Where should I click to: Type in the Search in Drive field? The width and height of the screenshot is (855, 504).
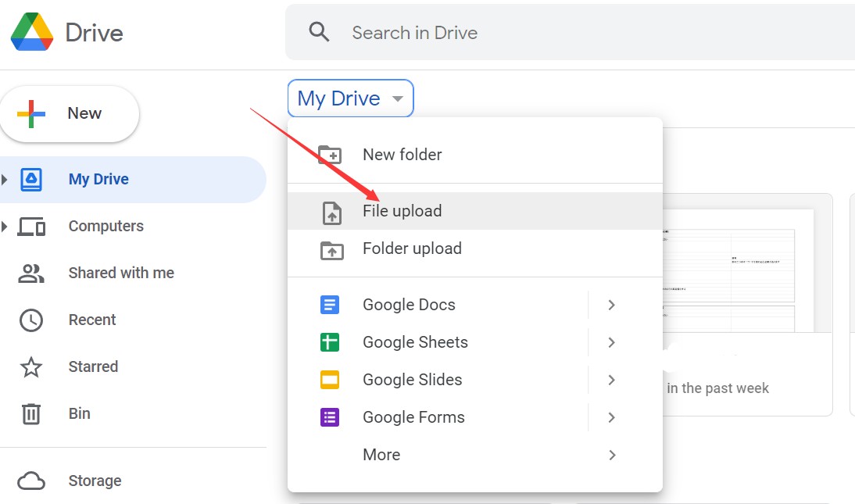pyautogui.click(x=547, y=33)
